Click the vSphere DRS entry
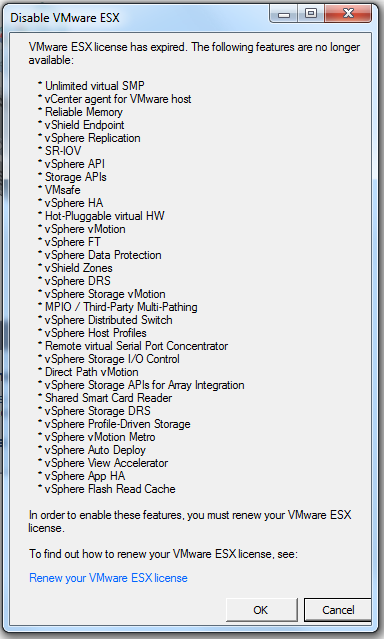384x639 pixels. click(x=77, y=282)
